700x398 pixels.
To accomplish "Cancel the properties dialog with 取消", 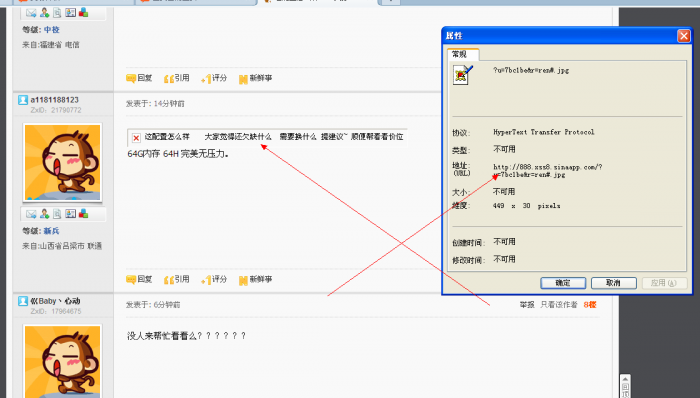I will click(x=613, y=283).
